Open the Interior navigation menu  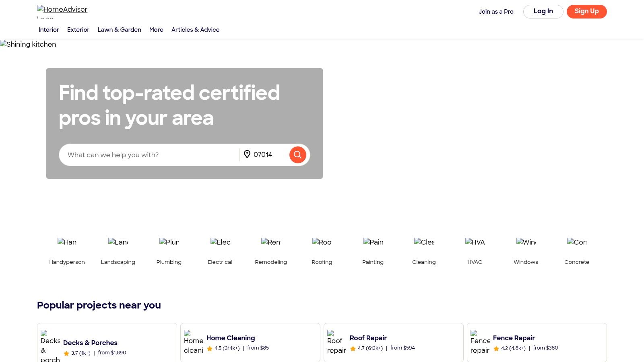coord(49,29)
